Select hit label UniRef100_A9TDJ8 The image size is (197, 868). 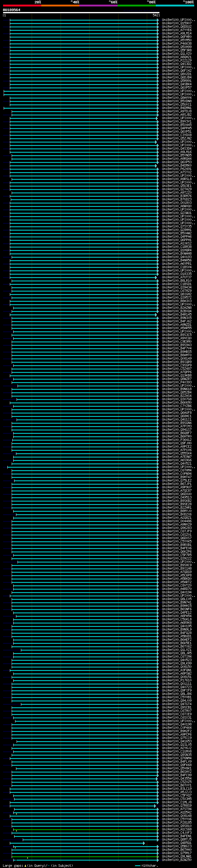point(177,111)
